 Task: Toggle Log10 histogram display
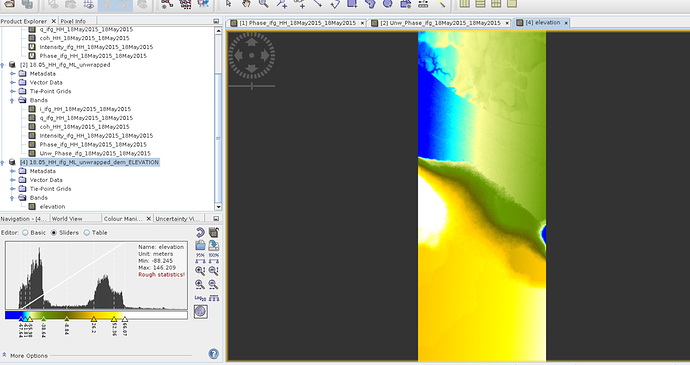[x=200, y=298]
